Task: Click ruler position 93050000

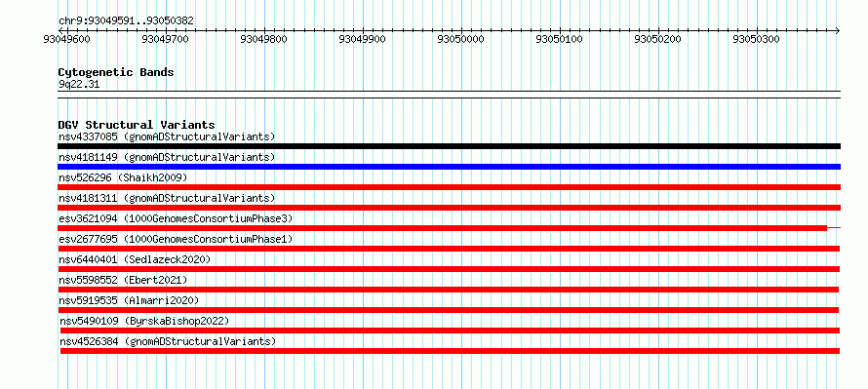Action: 460,39
